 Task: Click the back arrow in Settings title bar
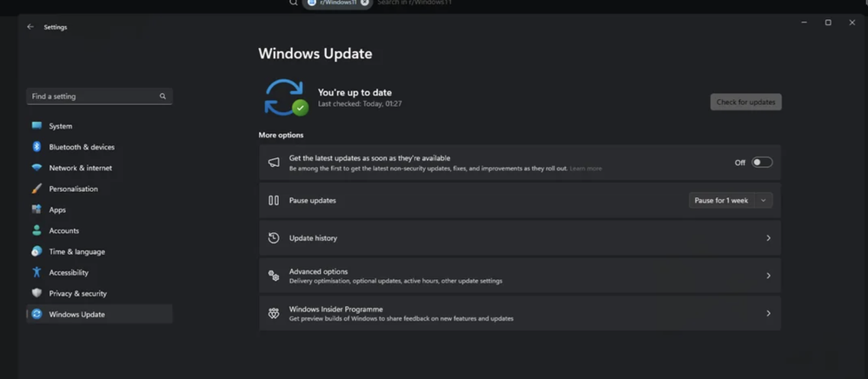(30, 27)
